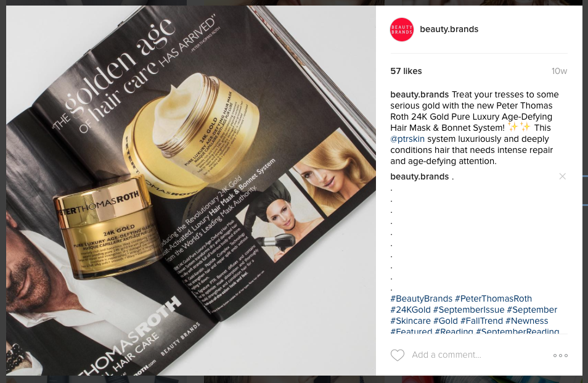Image resolution: width=588 pixels, height=383 pixels.
Task: Click the magazine product photo
Action: tap(191, 191)
